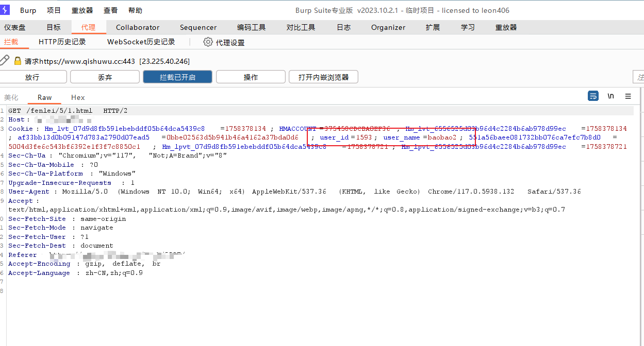
Task: Open the 扩展 tab
Action: coord(433,27)
